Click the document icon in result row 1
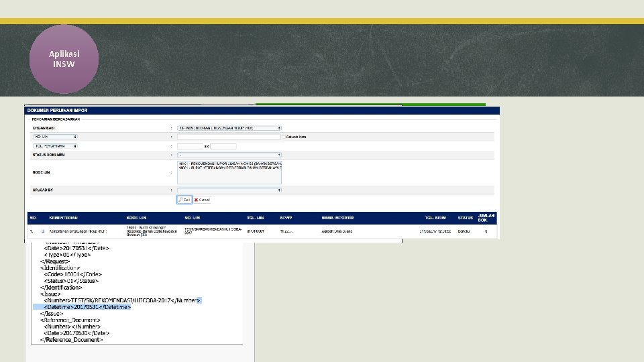The image size is (644, 362). 43,231
